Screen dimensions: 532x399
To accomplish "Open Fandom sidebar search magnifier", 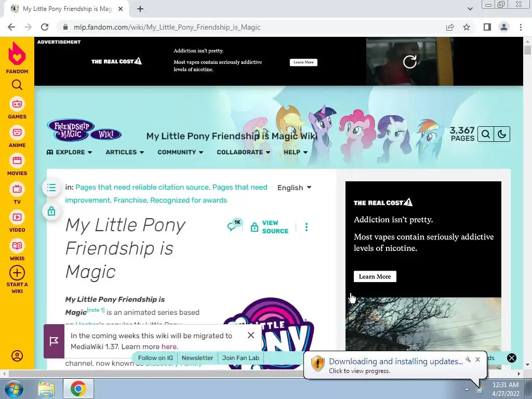I will coord(17,85).
